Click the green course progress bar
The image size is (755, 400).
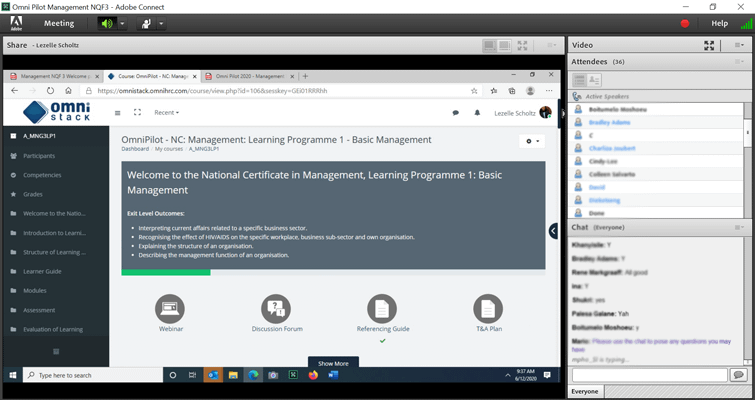[166, 272]
